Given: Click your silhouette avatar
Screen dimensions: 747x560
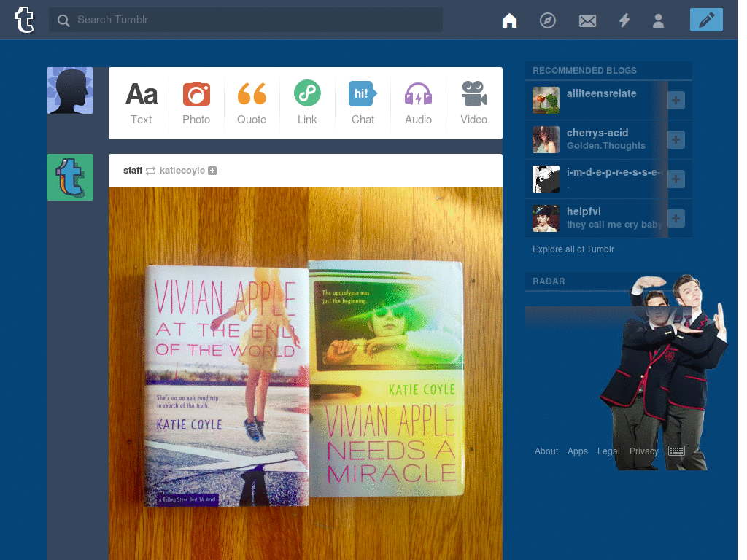Looking at the screenshot, I should [70, 90].
